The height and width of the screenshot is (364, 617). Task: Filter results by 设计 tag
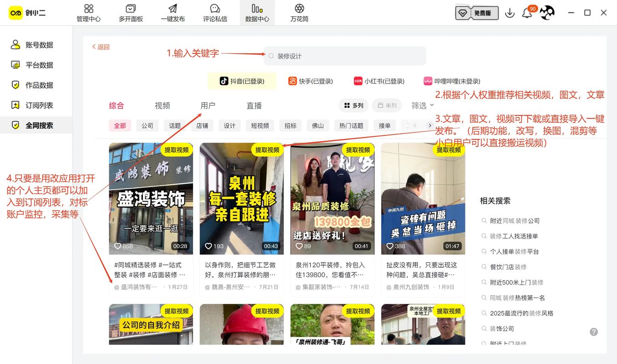(229, 126)
